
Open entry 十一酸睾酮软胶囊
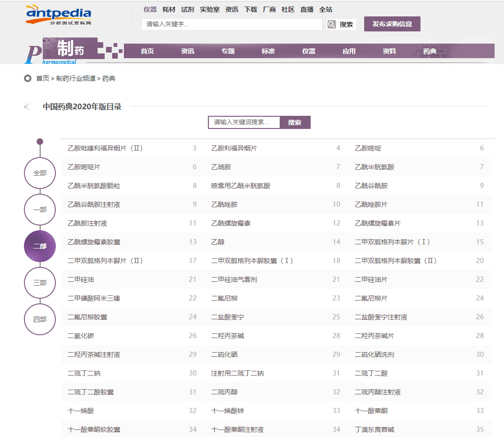point(94,429)
